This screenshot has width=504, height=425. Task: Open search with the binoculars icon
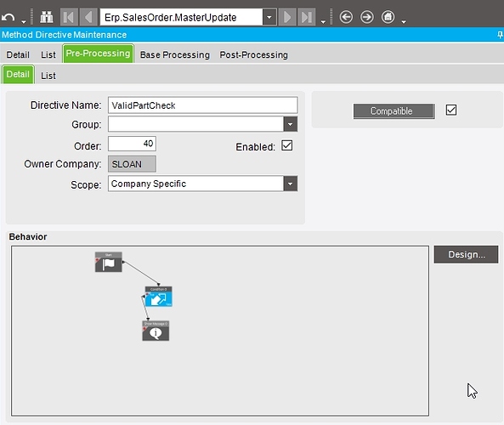tap(47, 17)
